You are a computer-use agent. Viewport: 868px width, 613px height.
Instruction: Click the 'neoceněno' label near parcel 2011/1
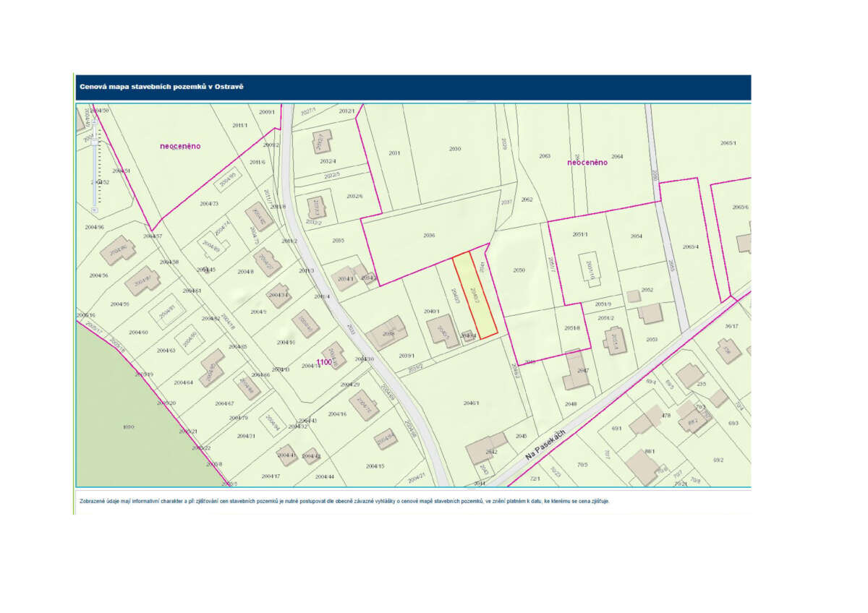point(180,146)
